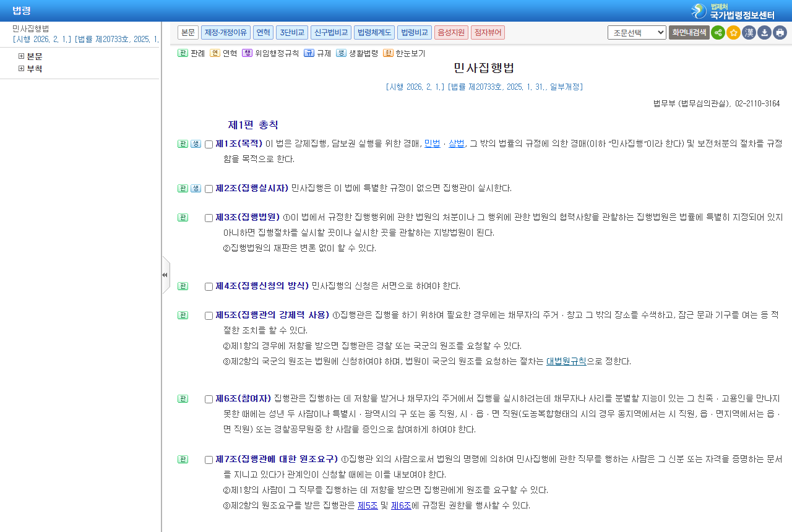Click 화면내검색 button

tap(689, 32)
